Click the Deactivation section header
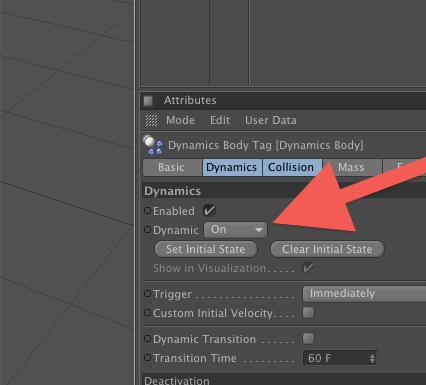The height and width of the screenshot is (385, 426). [284, 380]
